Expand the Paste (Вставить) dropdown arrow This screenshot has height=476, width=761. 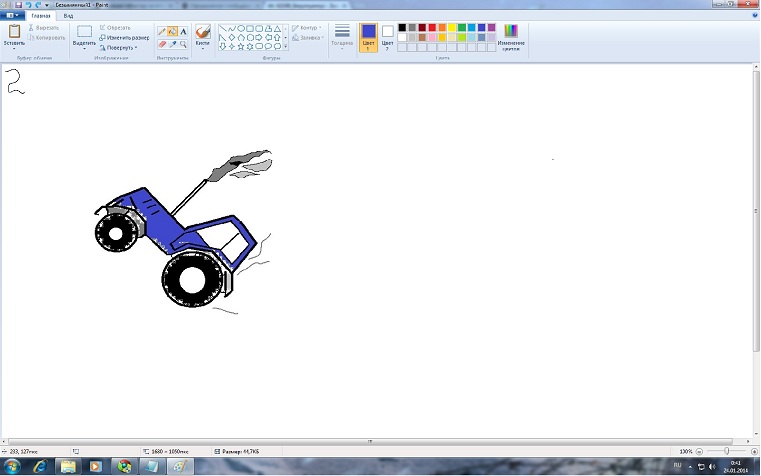click(14, 49)
